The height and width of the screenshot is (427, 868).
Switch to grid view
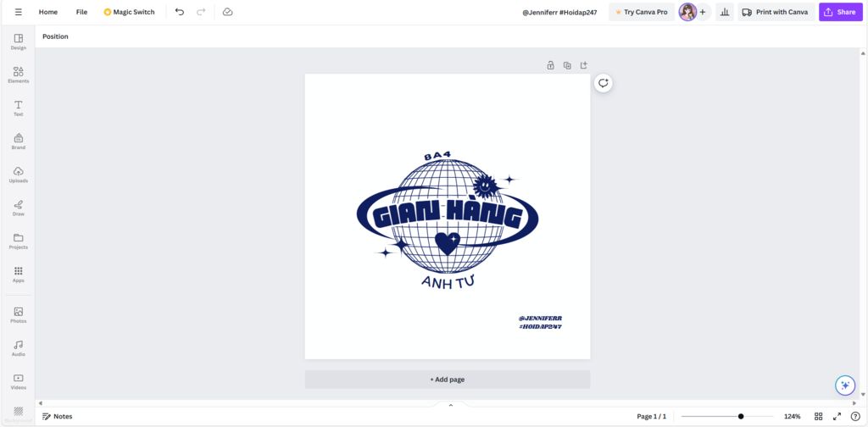818,417
